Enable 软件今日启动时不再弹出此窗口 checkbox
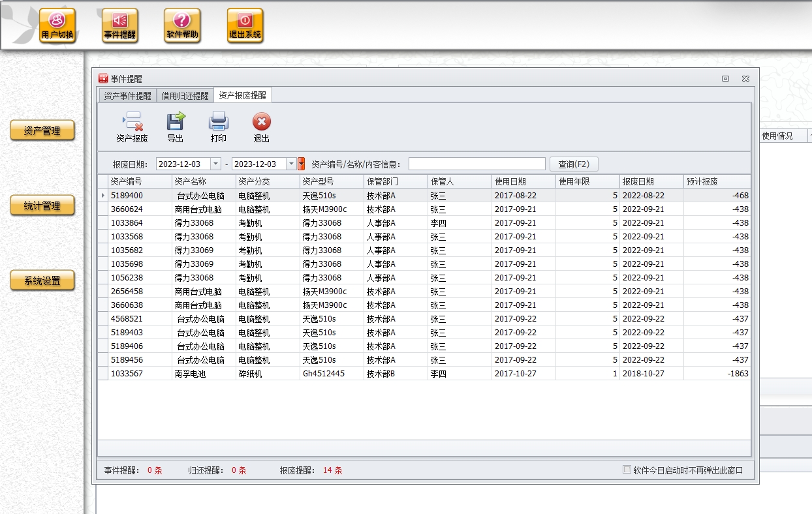 (627, 470)
